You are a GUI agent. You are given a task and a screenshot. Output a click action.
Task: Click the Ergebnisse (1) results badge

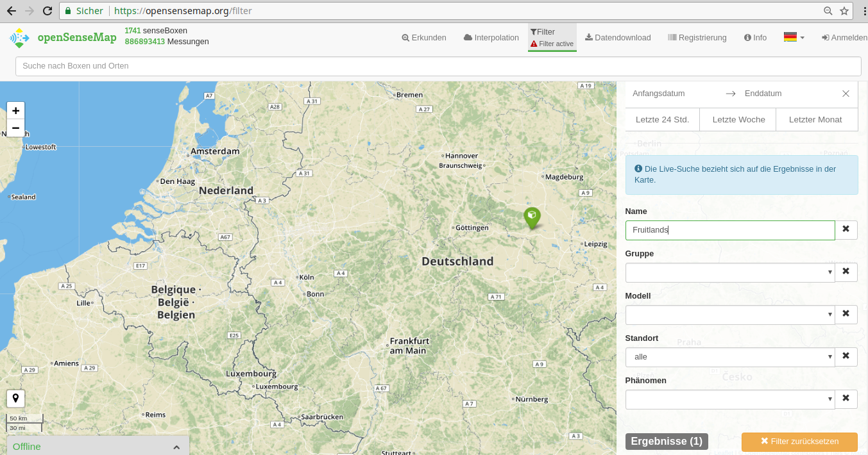(667, 442)
